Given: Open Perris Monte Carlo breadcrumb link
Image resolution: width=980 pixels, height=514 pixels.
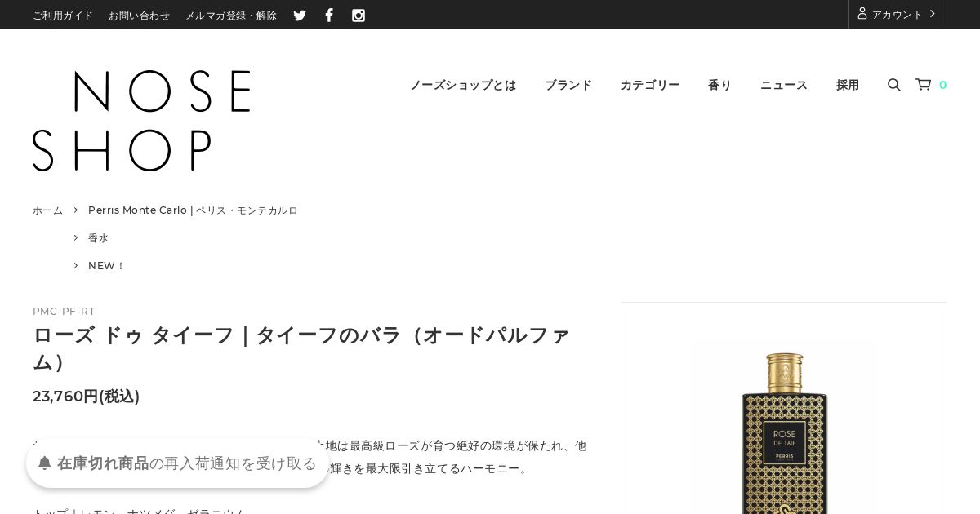Looking at the screenshot, I should pos(193,210).
